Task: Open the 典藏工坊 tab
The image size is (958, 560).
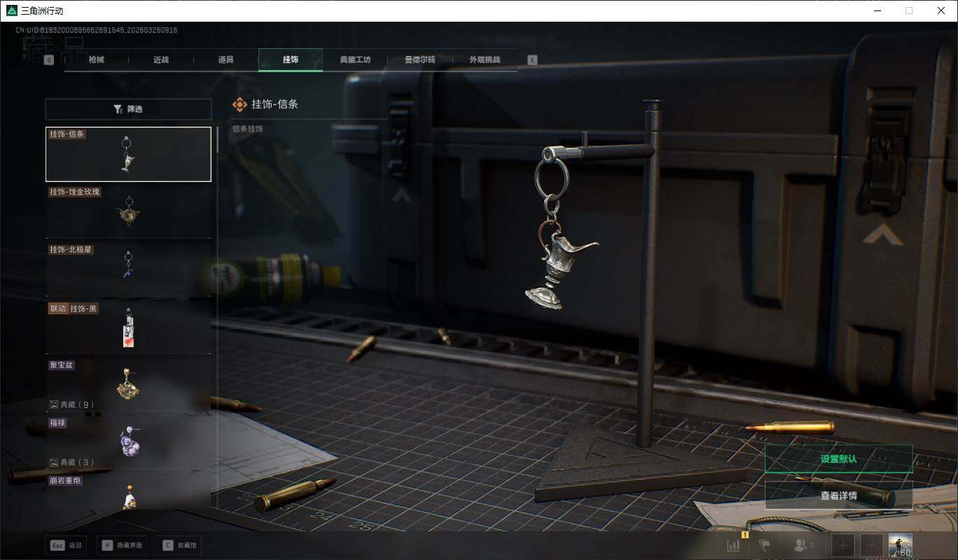Action: click(x=355, y=60)
